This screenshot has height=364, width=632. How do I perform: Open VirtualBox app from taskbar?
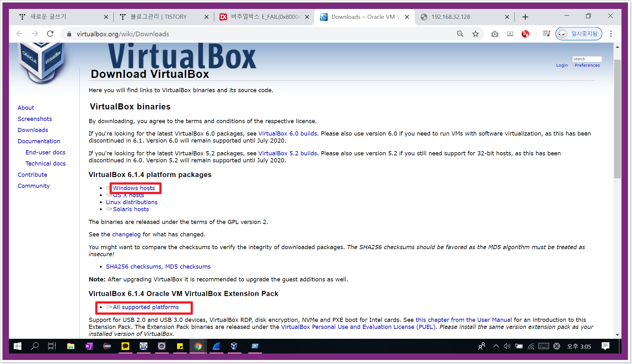(234, 346)
